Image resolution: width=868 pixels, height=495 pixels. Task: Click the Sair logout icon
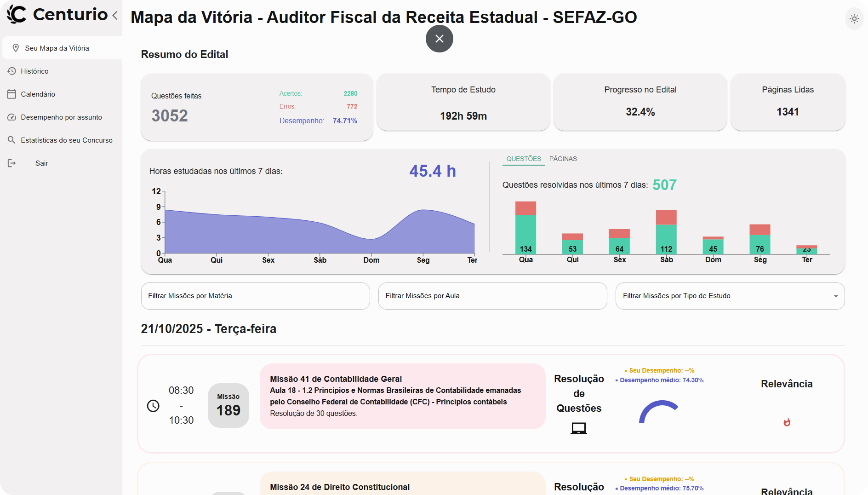[11, 163]
